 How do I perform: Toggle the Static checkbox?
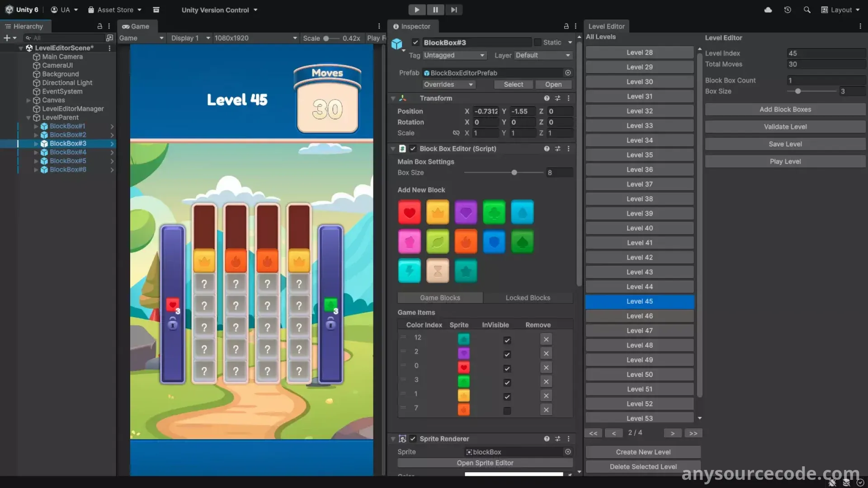(x=538, y=42)
